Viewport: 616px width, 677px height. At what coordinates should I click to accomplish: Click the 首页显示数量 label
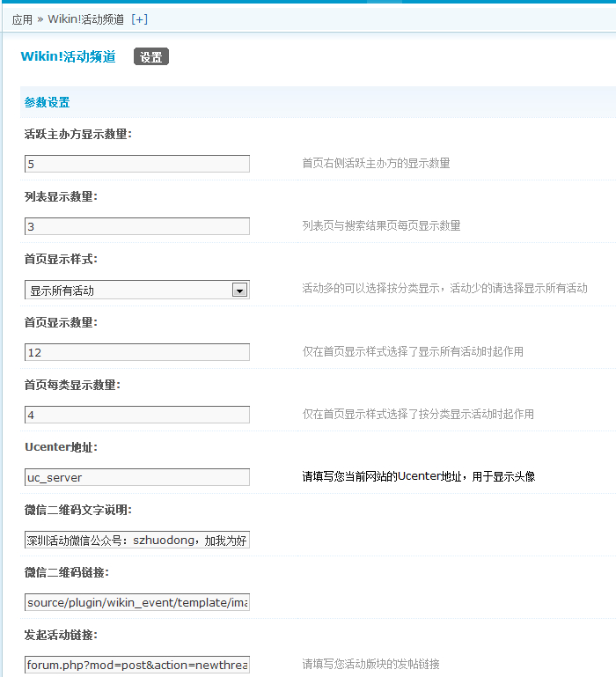coord(61,322)
